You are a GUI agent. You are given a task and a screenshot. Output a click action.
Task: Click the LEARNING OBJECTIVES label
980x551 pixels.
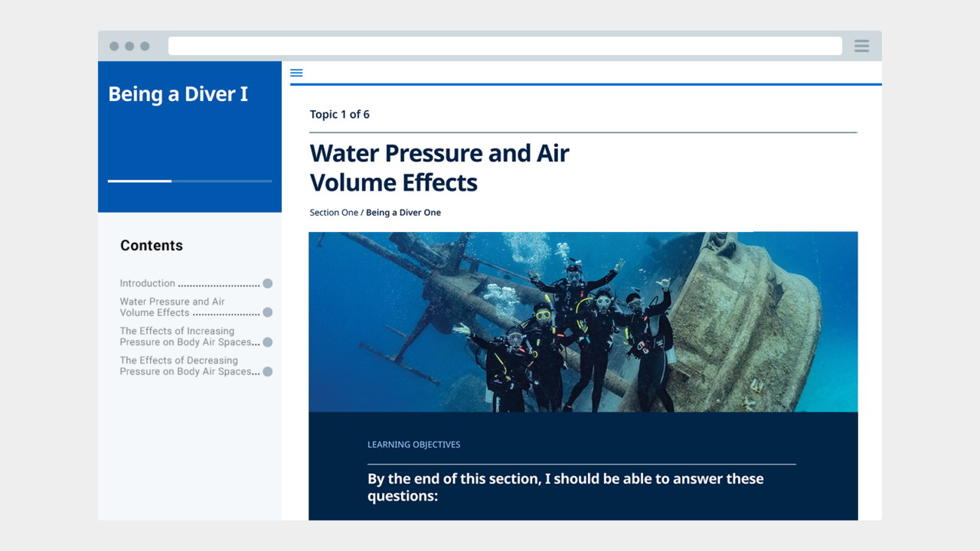tap(413, 445)
